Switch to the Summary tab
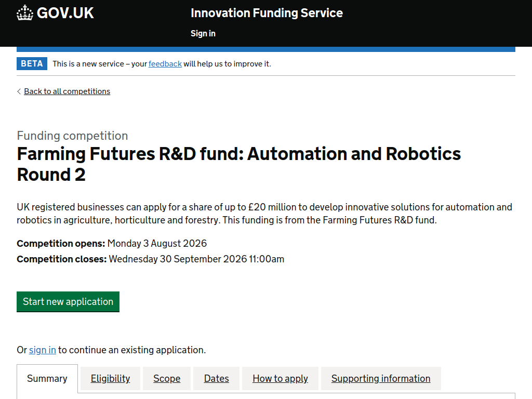Image resolution: width=532 pixels, height=399 pixels. [47, 379]
